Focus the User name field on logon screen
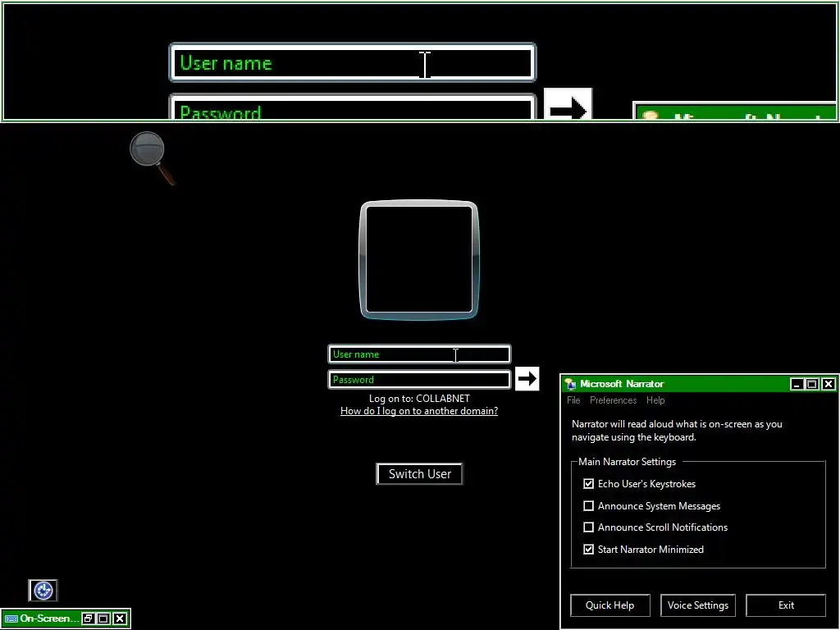Image resolution: width=840 pixels, height=630 pixels. click(x=419, y=354)
